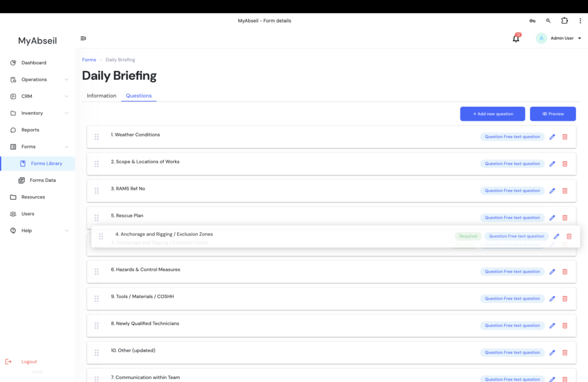Open the browser extensions puzzle icon
Screen dimensions: 588x382
(x=564, y=21)
